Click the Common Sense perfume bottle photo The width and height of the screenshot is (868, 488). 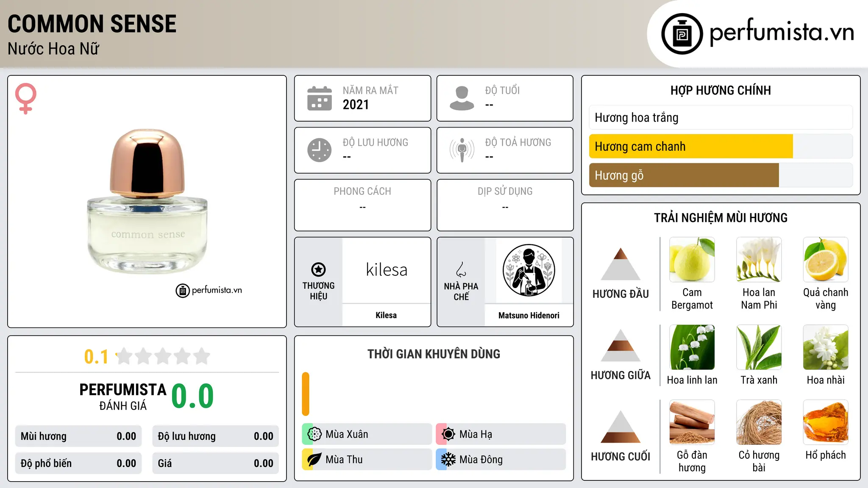(147, 201)
